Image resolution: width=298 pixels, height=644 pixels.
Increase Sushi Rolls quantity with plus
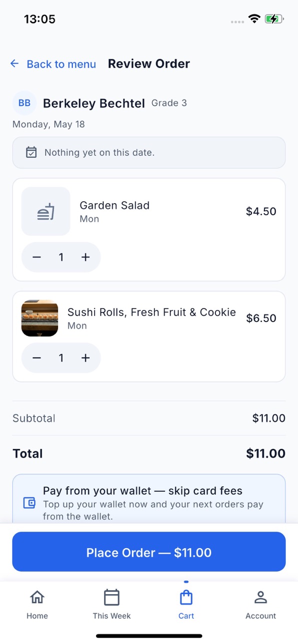(85, 358)
